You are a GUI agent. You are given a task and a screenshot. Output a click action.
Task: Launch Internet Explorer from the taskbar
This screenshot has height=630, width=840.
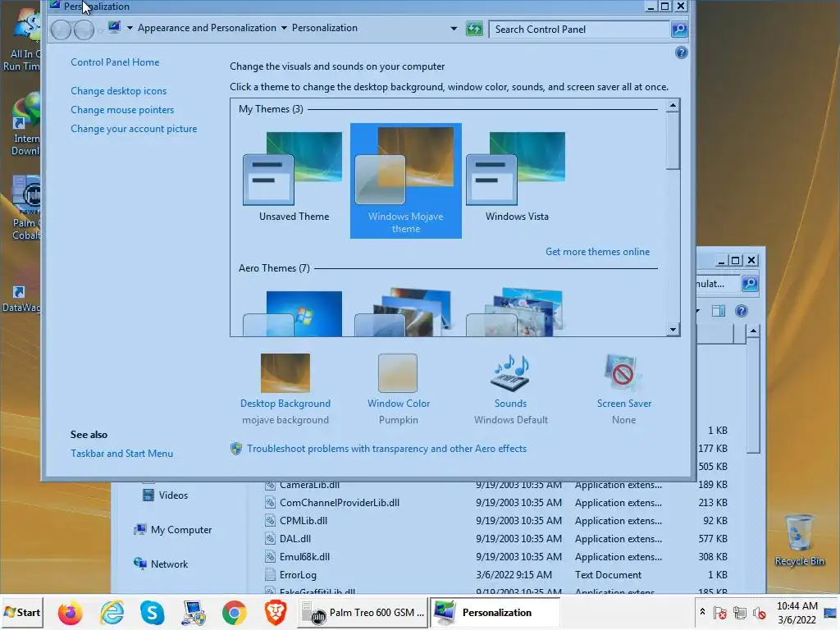(112, 612)
